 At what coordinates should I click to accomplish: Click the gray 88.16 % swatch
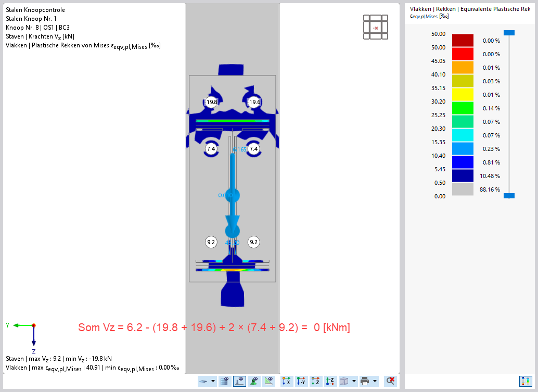coord(463,189)
